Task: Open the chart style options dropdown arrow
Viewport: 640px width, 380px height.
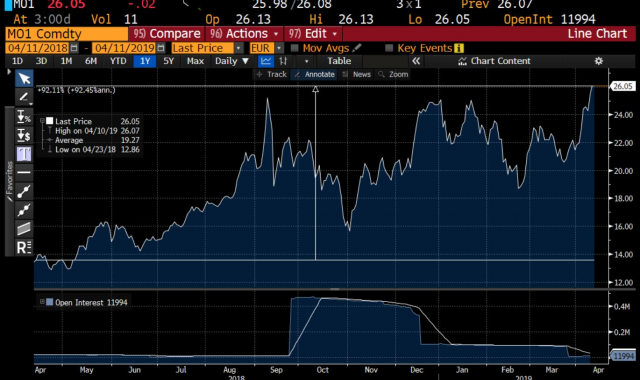Action: tap(306, 61)
